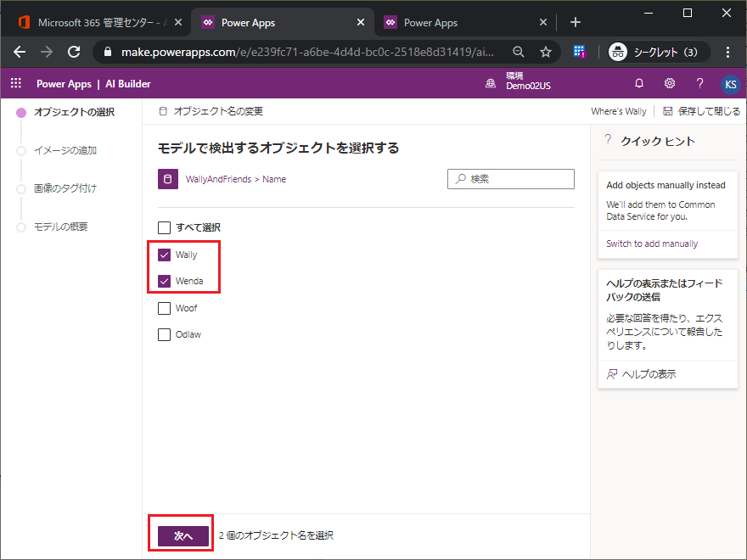Go back in the browser
The image size is (747, 560).
coord(20,52)
